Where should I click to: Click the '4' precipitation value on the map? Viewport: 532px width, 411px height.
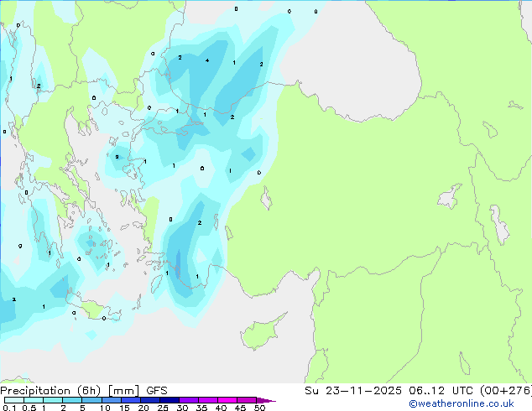207,60
